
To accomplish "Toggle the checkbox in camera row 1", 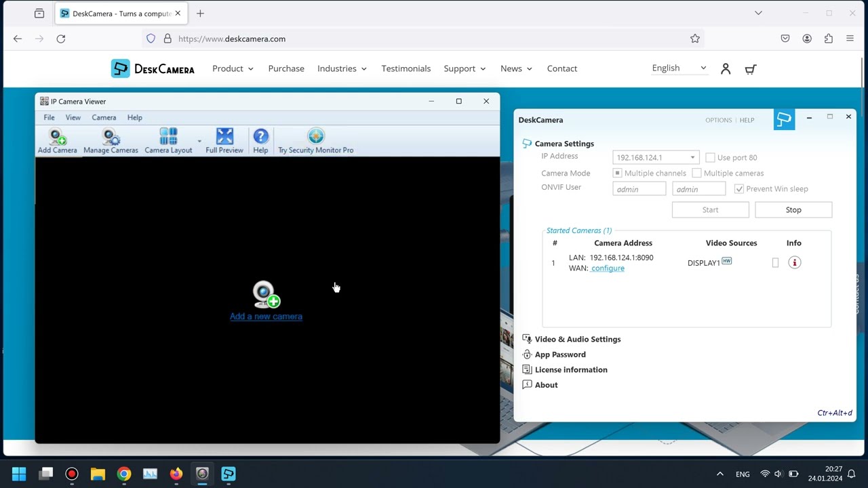I will pos(775,263).
